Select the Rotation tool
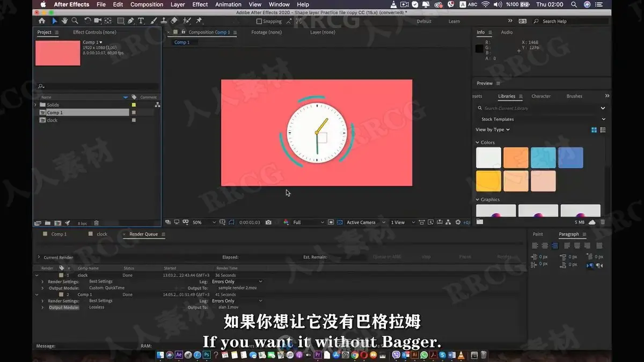This screenshot has height=362, width=644. click(x=87, y=21)
